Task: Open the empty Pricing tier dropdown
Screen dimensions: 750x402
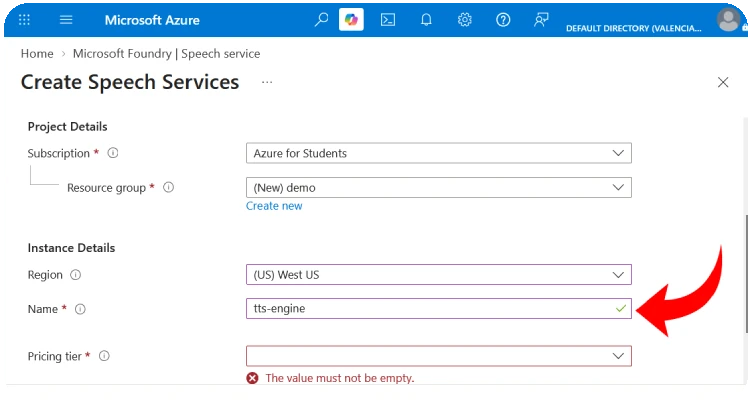Action: (x=439, y=356)
